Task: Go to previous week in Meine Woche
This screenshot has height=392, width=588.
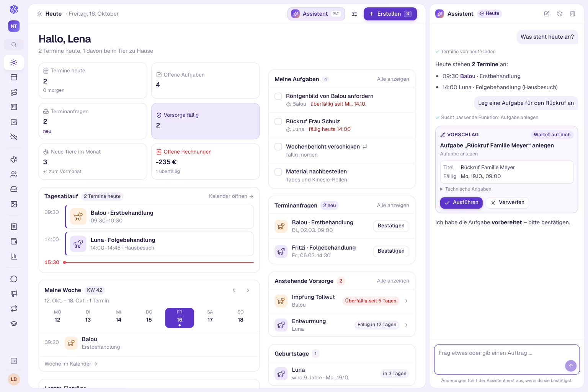Action: point(234,290)
